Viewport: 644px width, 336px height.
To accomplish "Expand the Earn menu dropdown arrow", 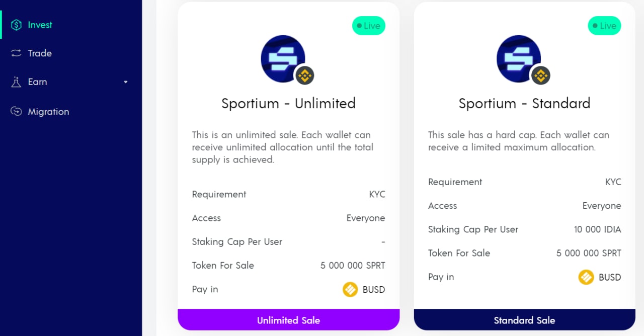I will [x=126, y=82].
